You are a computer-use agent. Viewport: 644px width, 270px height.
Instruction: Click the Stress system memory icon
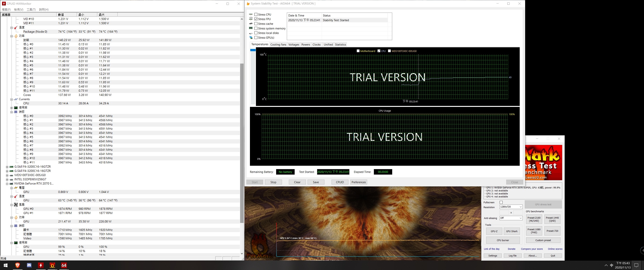[251, 28]
